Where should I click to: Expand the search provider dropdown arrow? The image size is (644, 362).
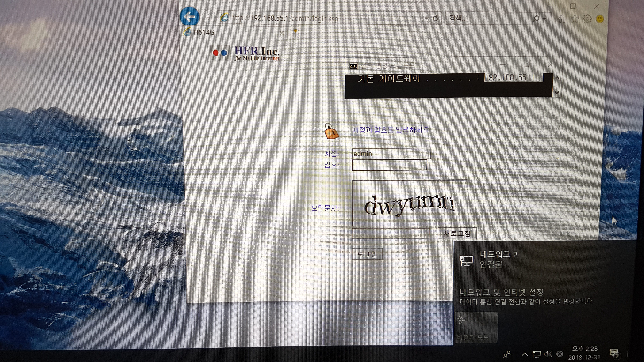point(544,19)
